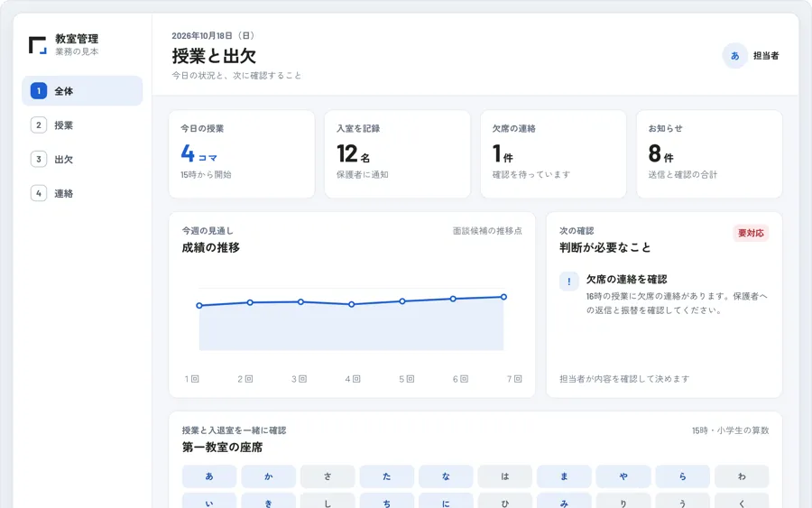
Task: Select 全体 in the sidebar
Action: [82, 91]
